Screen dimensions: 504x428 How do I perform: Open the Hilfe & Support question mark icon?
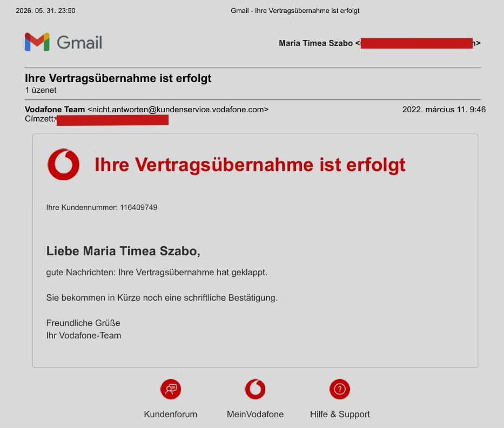340,389
